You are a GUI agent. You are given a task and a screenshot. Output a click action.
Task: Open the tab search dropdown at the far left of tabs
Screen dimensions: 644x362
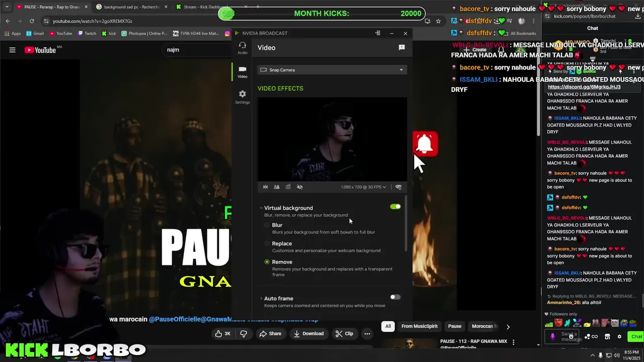(x=7, y=7)
